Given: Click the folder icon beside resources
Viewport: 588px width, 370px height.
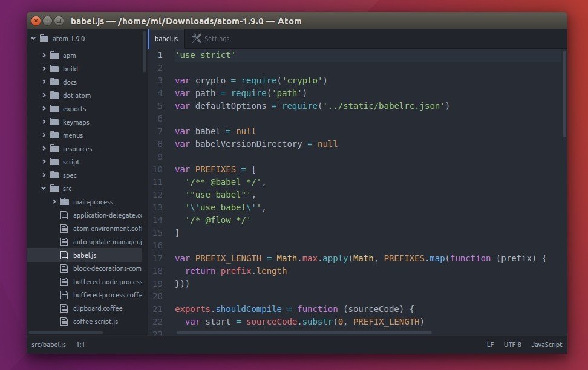Looking at the screenshot, I should click(x=54, y=148).
